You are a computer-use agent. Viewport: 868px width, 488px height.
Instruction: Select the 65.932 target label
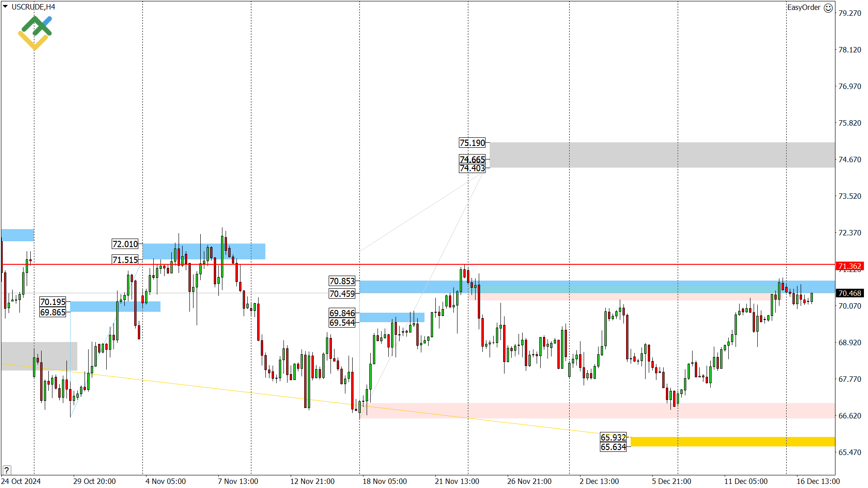[613, 437]
